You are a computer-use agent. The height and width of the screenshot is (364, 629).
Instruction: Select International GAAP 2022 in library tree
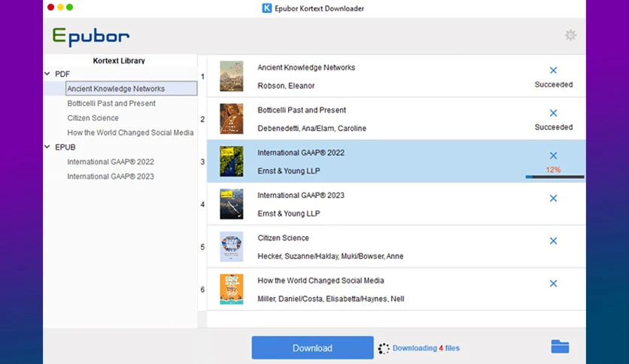111,162
